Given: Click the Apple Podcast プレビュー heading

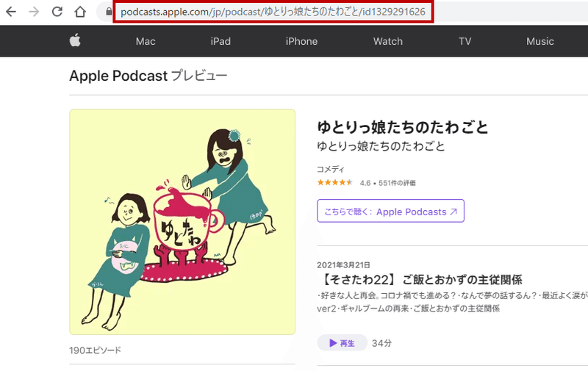Looking at the screenshot, I should [x=148, y=76].
